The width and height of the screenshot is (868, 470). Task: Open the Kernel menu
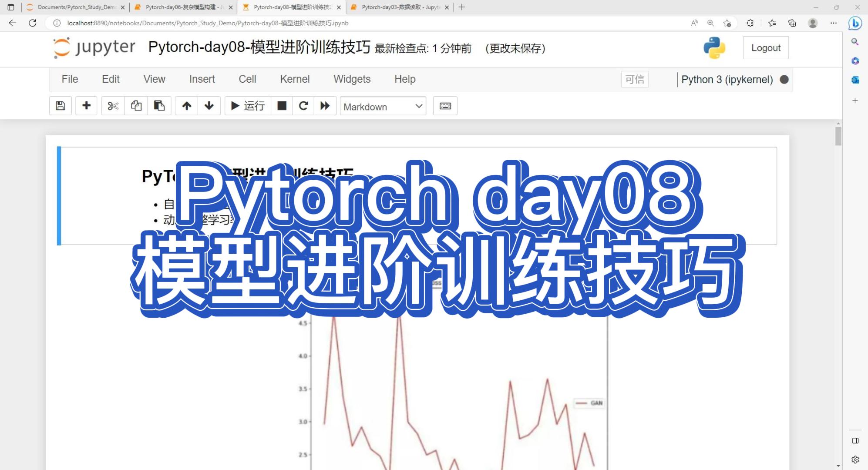pyautogui.click(x=295, y=79)
